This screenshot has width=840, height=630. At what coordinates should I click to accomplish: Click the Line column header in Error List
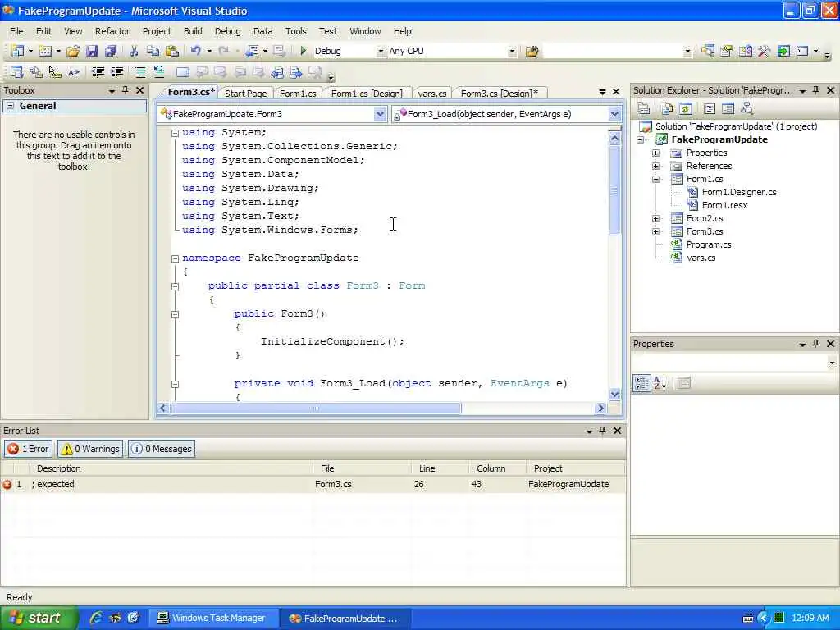coord(427,468)
